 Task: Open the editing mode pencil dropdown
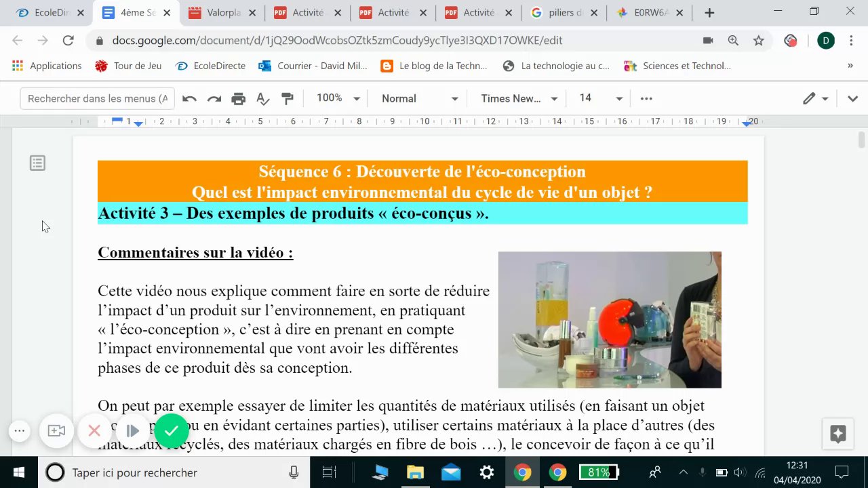tap(815, 99)
